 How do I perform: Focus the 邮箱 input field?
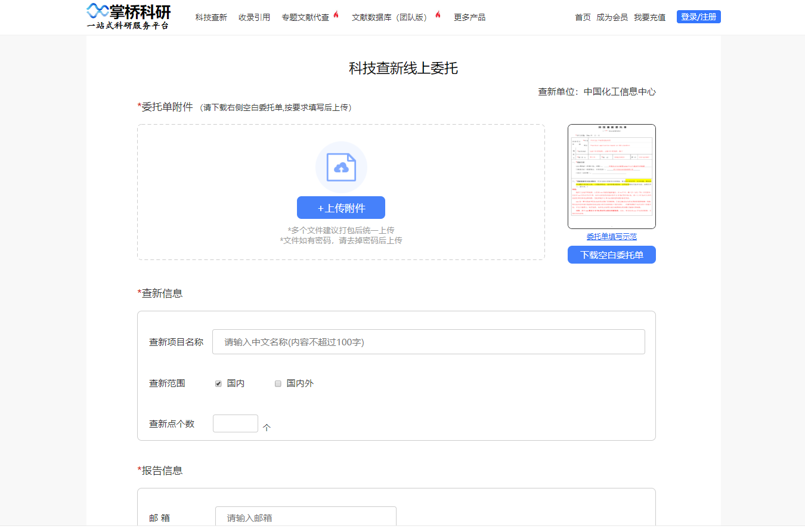306,516
